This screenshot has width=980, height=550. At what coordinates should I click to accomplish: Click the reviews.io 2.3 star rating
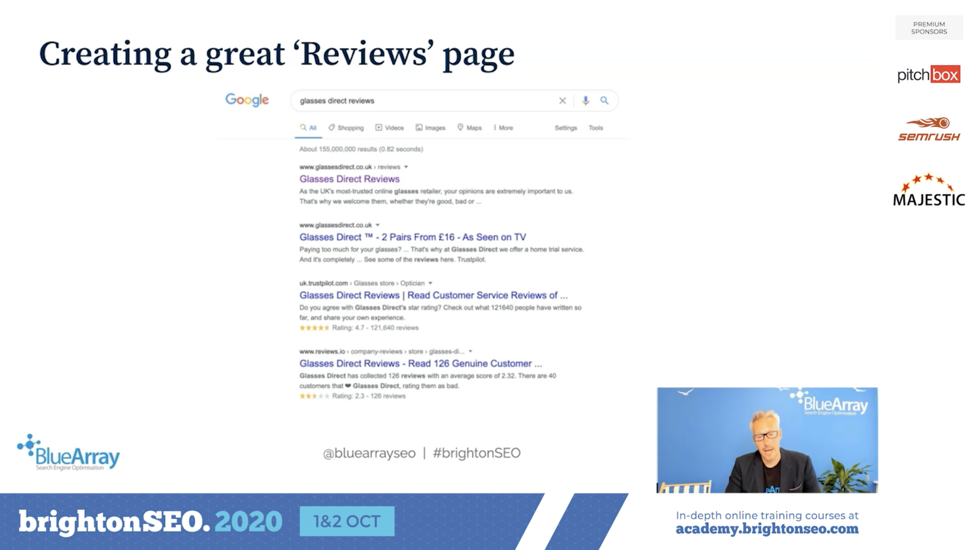tap(314, 396)
